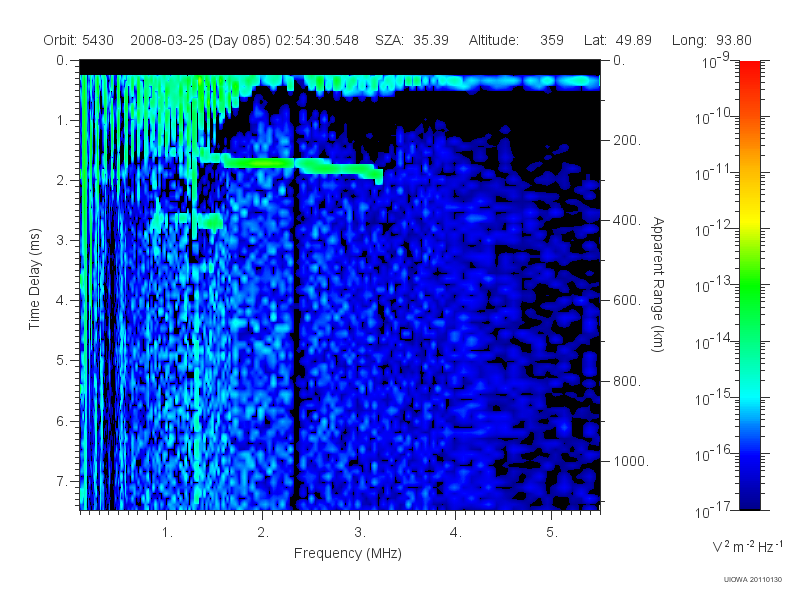The width and height of the screenshot is (800, 600).
Task: Click the yellow region of the color bar
Action: 750,217
